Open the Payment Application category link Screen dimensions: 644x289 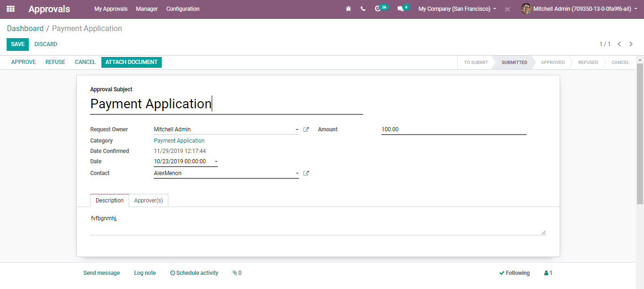point(179,141)
